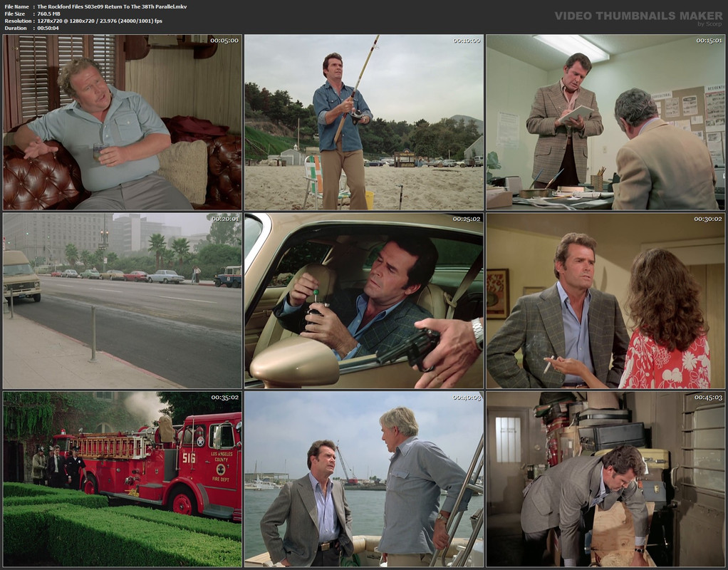Click the 'VIDEO THUMBNAILS MAKER' title text
Image resolution: width=728 pixels, height=570 pixels.
(638, 16)
